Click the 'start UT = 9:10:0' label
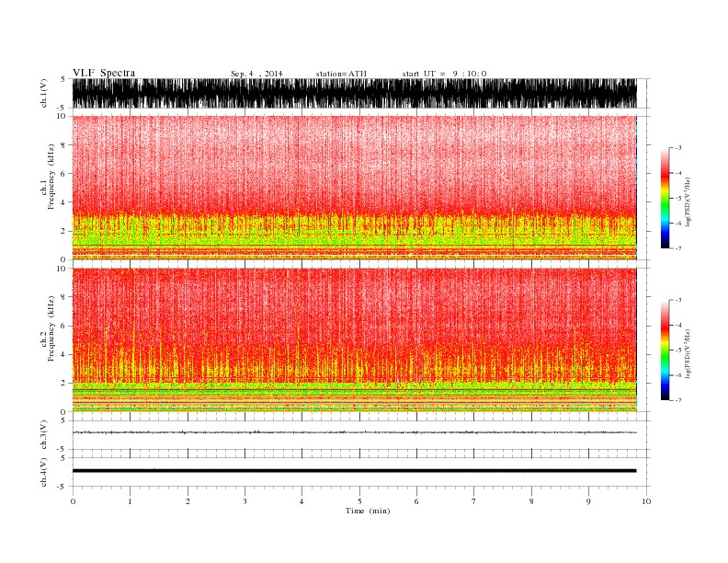The width and height of the screenshot is (728, 563). 444,74
